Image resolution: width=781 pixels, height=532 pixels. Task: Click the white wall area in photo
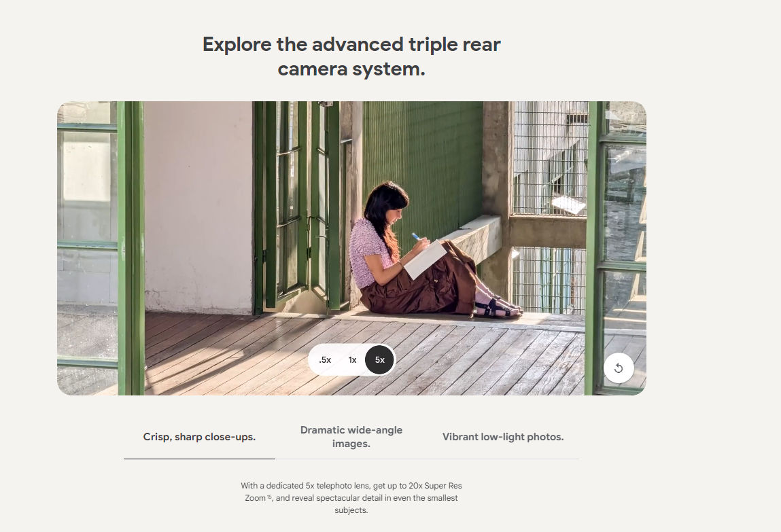coord(198,207)
